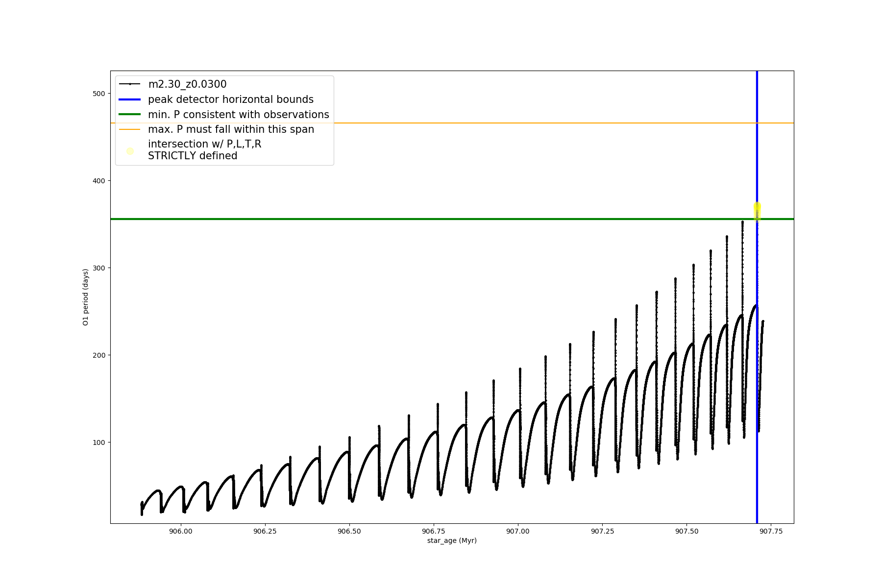Click the yellow circle marker in the legend
The image size is (882, 588).
click(130, 151)
